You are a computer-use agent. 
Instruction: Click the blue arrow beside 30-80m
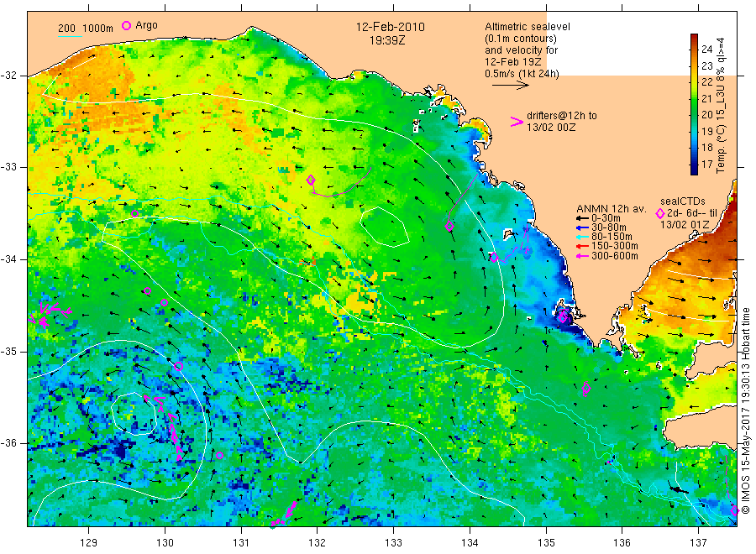582,227
